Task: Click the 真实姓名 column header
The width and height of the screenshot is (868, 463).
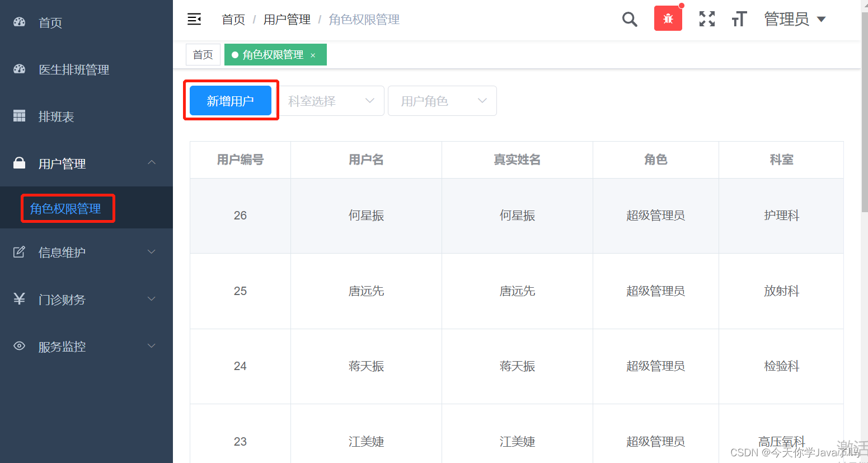Action: click(518, 160)
